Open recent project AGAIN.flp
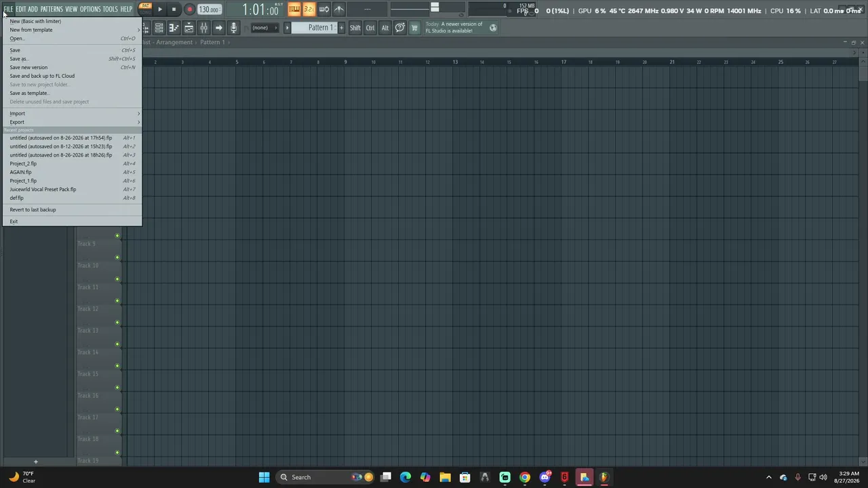Image resolution: width=868 pixels, height=488 pixels. click(x=72, y=172)
